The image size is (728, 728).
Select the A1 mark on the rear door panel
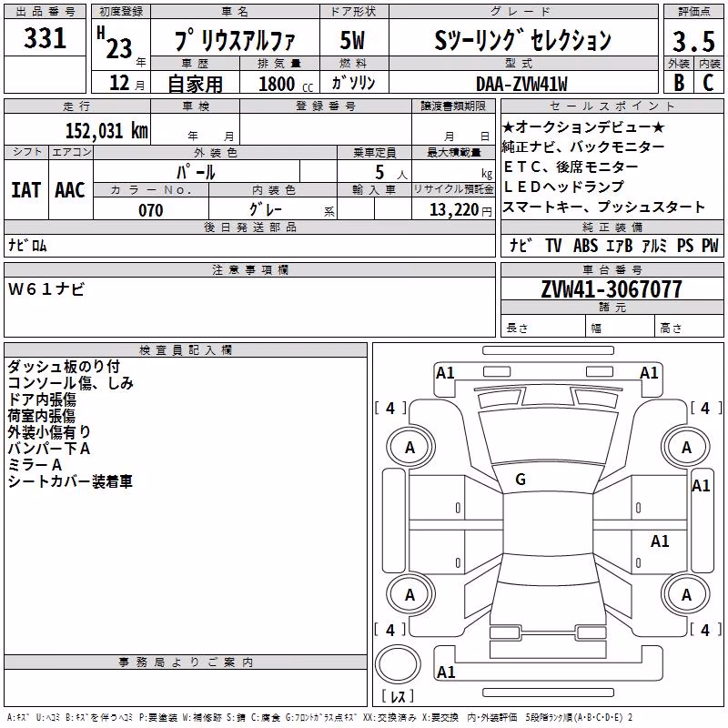click(x=660, y=541)
